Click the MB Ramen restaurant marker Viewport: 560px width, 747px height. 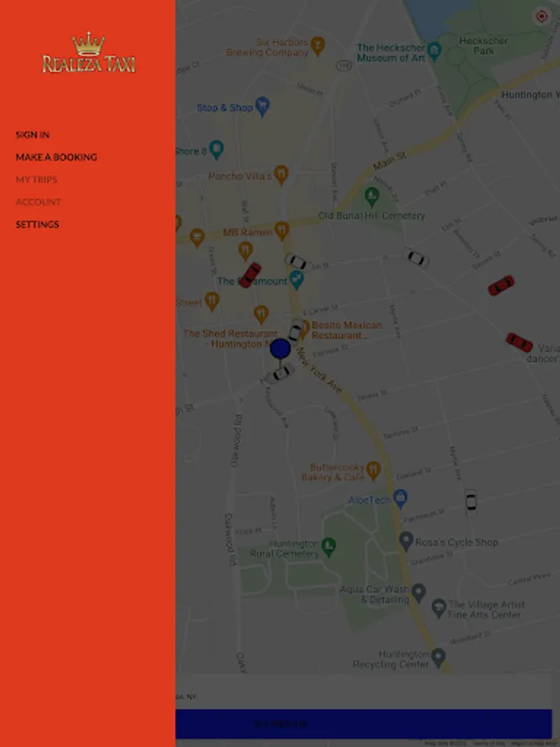[x=281, y=231]
